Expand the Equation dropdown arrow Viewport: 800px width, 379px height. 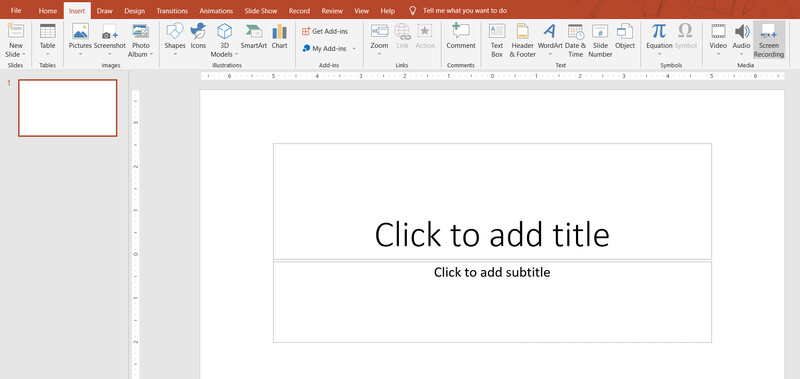(x=659, y=55)
